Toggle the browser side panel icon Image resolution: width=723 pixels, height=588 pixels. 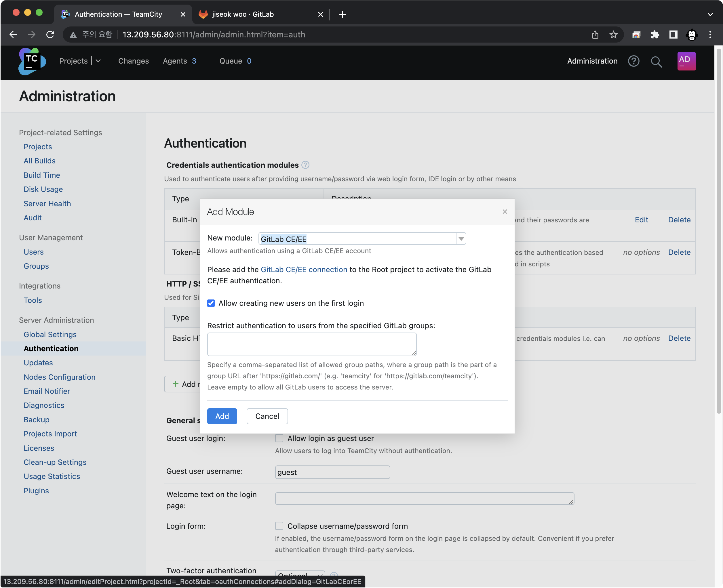click(x=673, y=35)
